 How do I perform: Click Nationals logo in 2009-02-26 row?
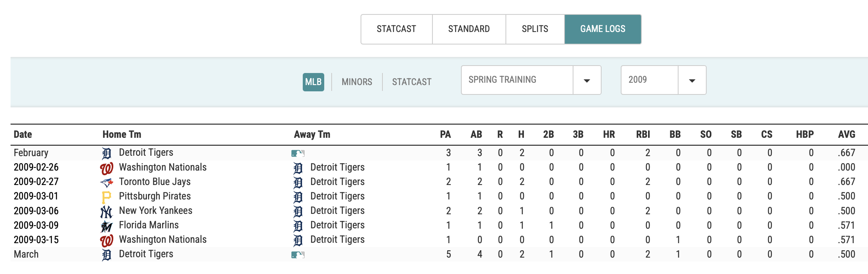tap(106, 168)
